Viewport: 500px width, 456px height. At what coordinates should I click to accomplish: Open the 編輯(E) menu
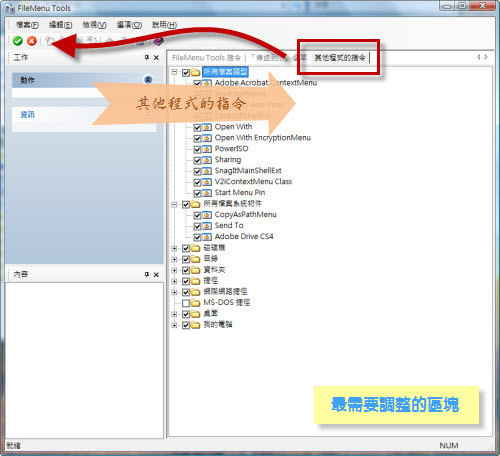click(60, 25)
